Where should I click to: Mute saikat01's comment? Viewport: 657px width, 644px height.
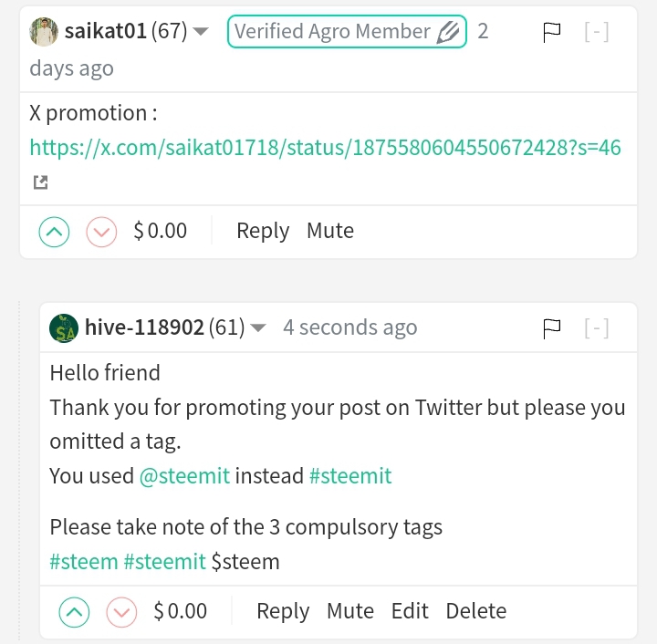329,232
